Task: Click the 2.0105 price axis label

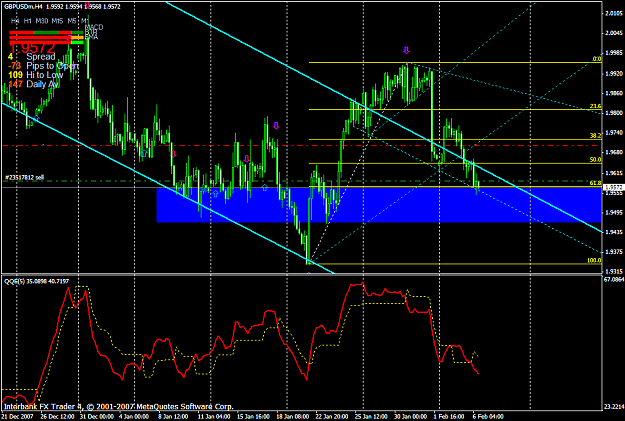Action: 614,14
